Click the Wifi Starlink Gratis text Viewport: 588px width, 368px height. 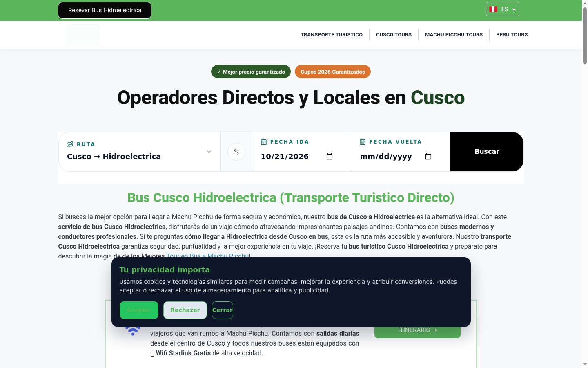(183, 353)
